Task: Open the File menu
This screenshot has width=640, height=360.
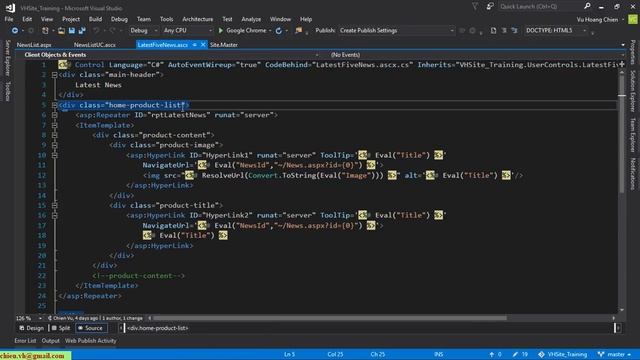Action: pos(9,19)
